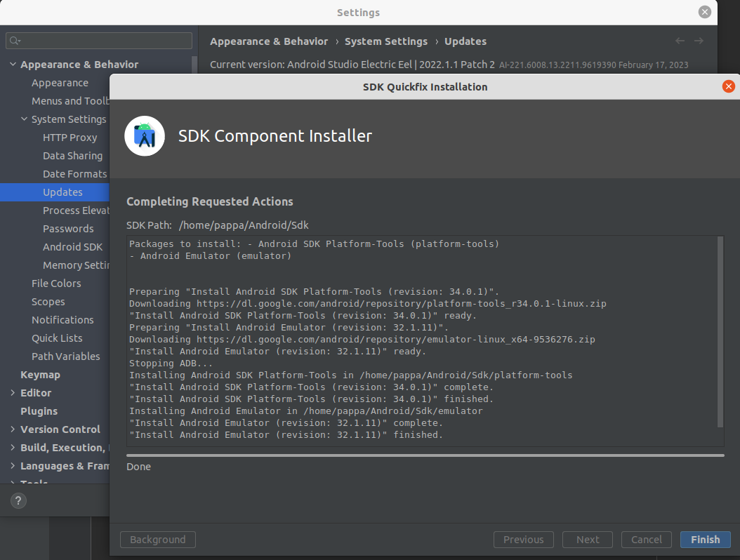Screen dimensions: 740x560
Task: Click the Stopping ADB log line
Action: click(x=171, y=364)
